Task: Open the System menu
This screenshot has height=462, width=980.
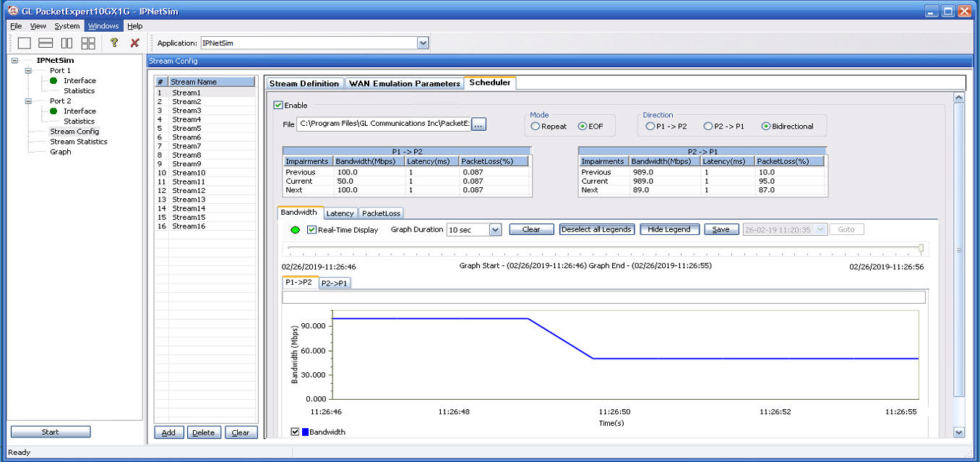Action: pos(67,26)
